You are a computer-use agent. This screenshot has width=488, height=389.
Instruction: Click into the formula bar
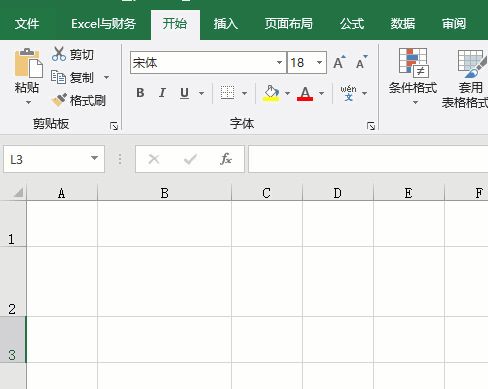click(x=368, y=159)
